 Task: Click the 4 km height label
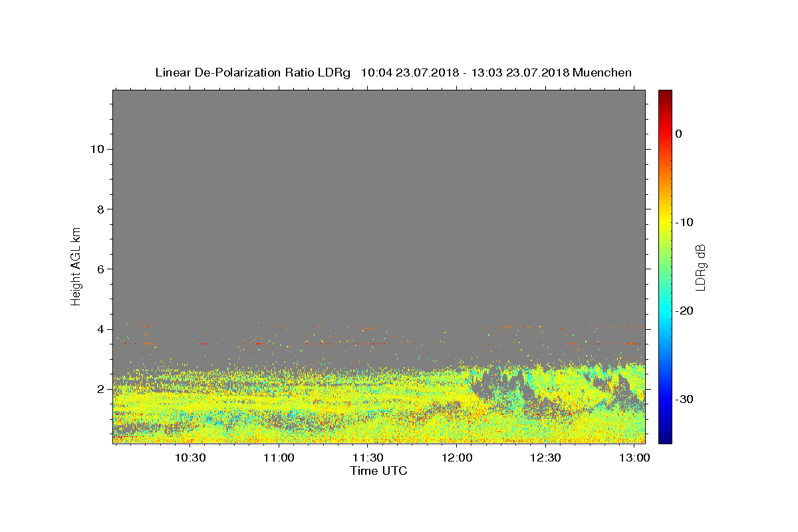100,329
